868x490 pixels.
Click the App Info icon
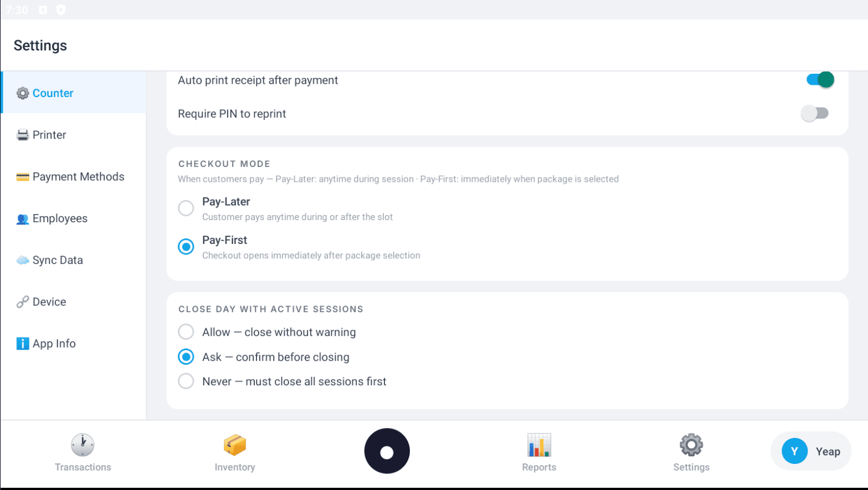(x=23, y=344)
